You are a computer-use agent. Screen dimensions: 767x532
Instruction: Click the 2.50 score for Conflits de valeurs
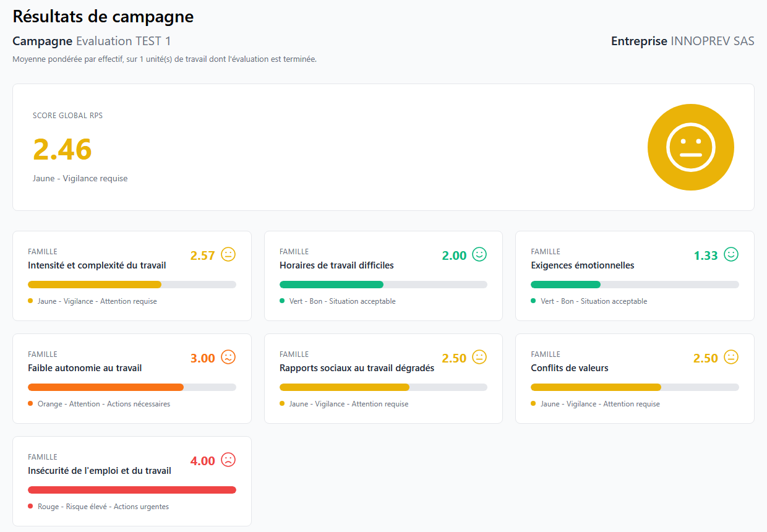pos(706,358)
